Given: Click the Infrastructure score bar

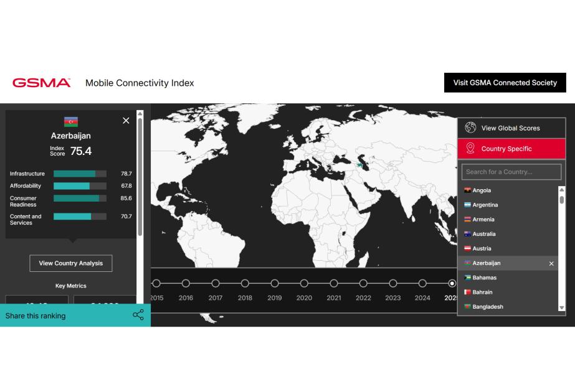Looking at the screenshot, I should tap(80, 174).
